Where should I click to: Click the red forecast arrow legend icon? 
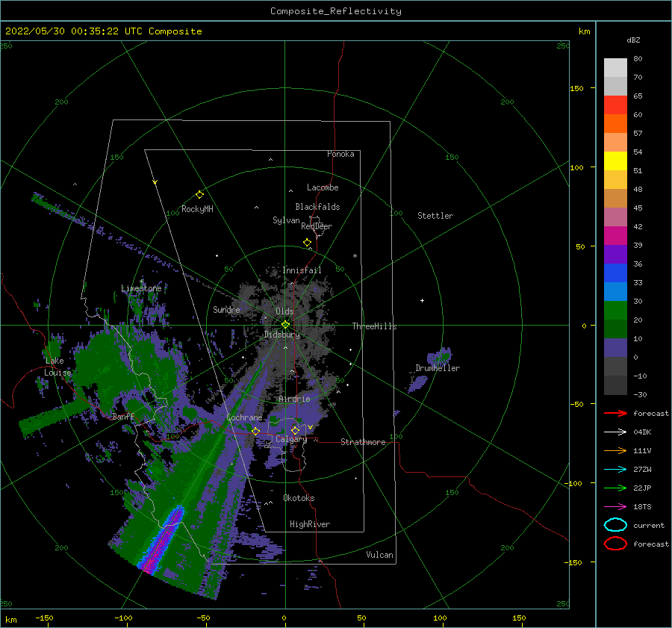point(615,413)
